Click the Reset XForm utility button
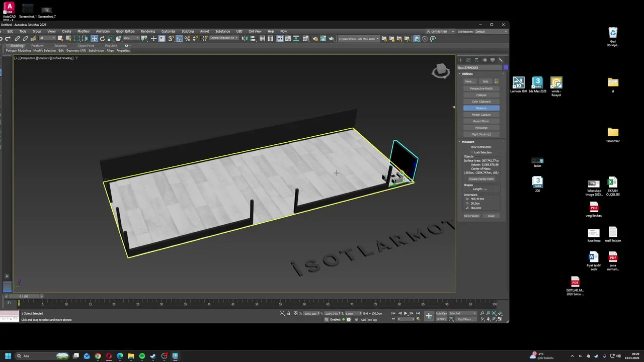Image resolution: width=644 pixels, height=362 pixels. 481,121
